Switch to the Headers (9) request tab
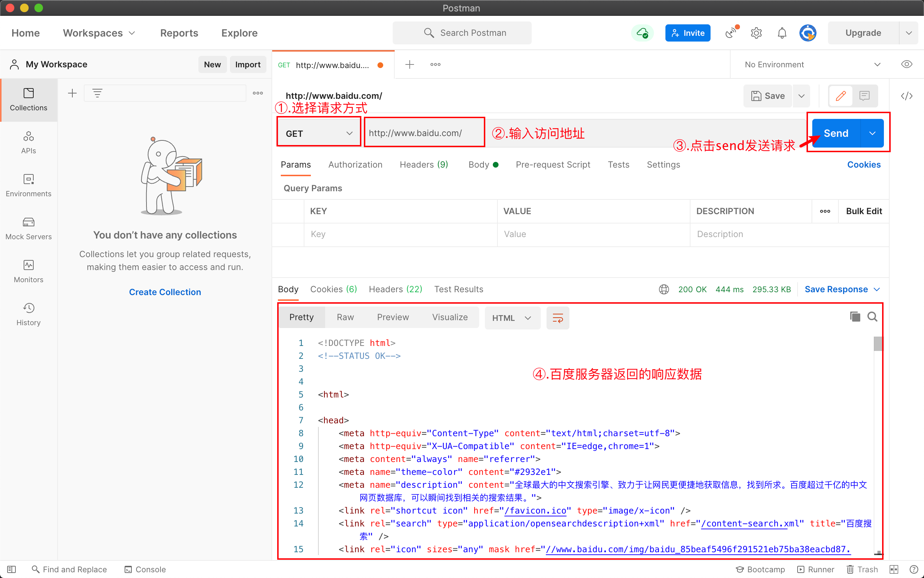Viewport: 924px width, 578px height. click(x=424, y=165)
